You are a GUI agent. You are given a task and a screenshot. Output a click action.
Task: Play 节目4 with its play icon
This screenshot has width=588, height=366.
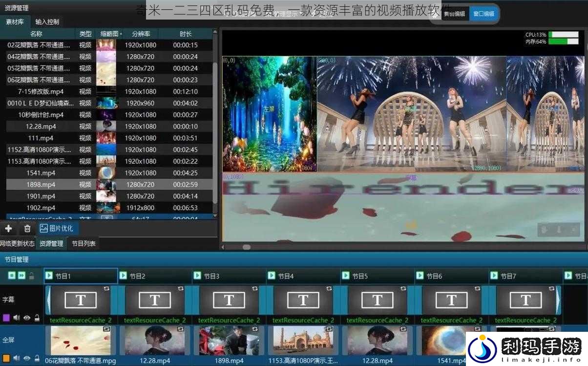click(272, 276)
